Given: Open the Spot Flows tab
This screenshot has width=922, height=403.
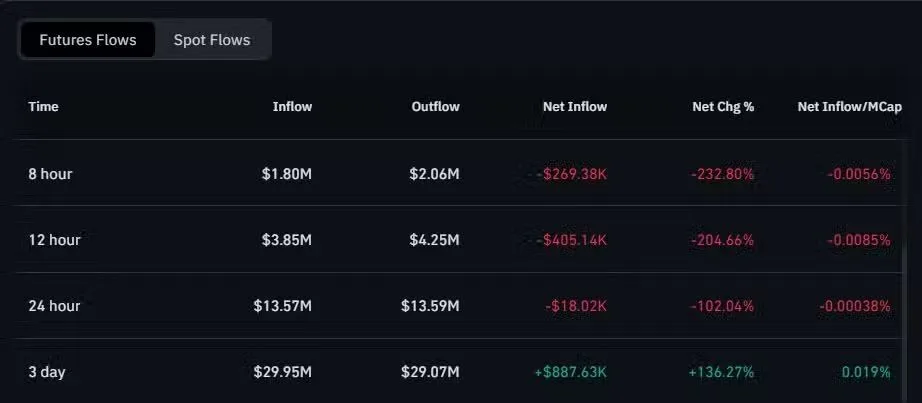Looking at the screenshot, I should click(212, 40).
